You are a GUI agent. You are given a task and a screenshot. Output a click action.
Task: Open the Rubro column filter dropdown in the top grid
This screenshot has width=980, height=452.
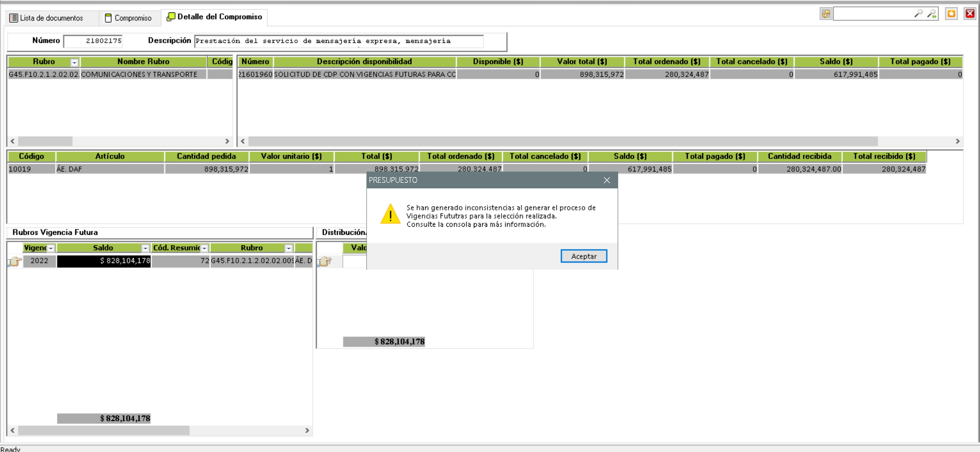pos(74,62)
